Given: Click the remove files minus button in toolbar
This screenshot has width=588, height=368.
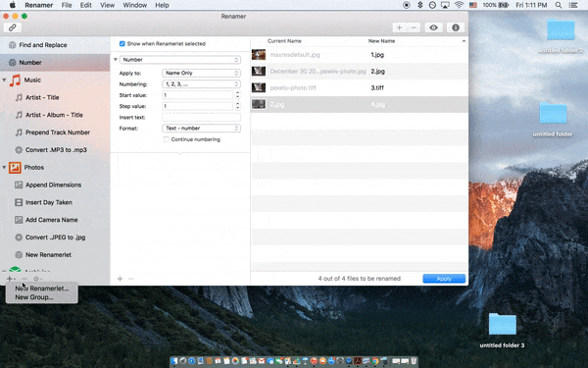Looking at the screenshot, I should click(x=414, y=27).
